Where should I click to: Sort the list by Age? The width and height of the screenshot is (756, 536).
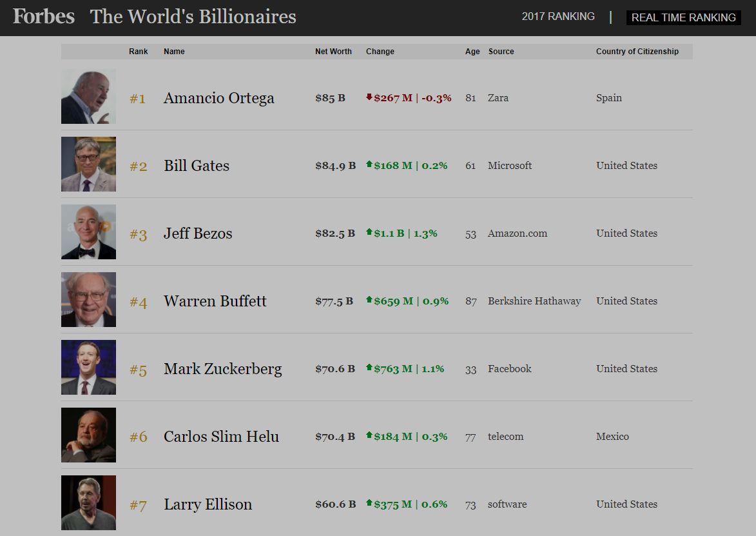point(472,51)
